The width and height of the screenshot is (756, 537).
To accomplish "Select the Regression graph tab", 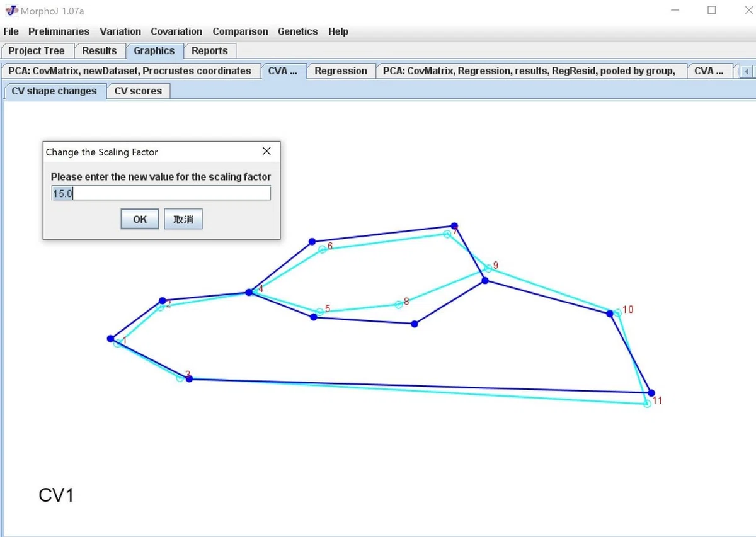I will 341,71.
